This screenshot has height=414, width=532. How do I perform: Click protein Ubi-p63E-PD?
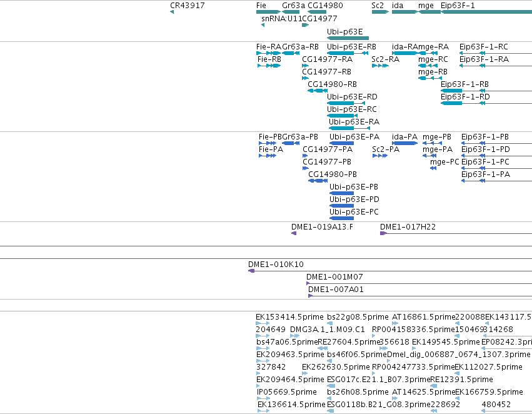pos(342,206)
